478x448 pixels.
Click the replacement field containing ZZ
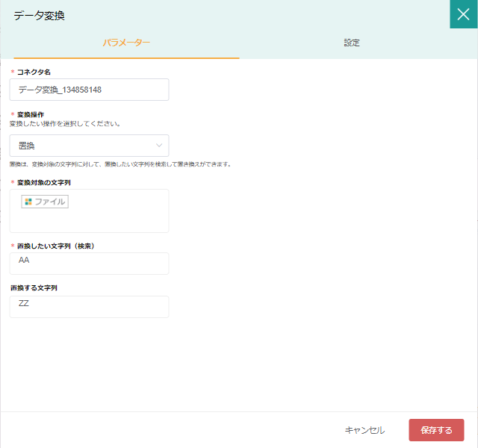point(89,306)
